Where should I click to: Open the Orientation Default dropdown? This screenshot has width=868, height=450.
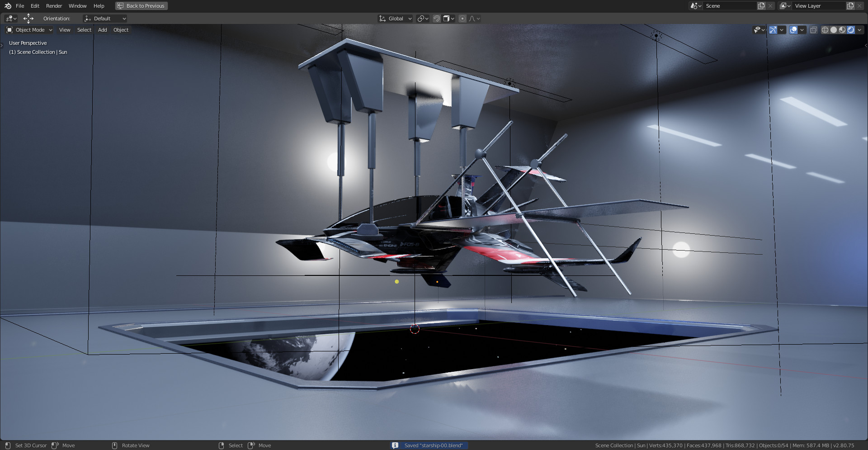click(105, 19)
